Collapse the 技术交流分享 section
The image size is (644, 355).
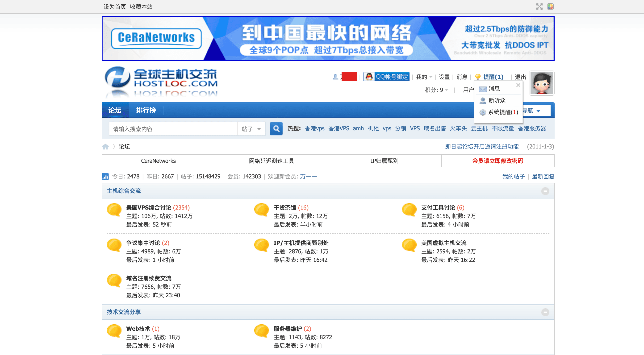(545, 312)
